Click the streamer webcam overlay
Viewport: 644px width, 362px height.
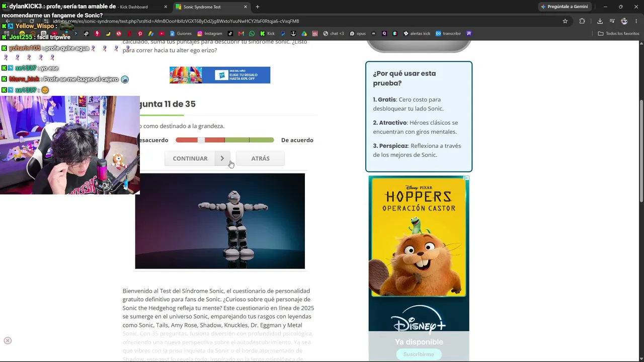[70, 145]
